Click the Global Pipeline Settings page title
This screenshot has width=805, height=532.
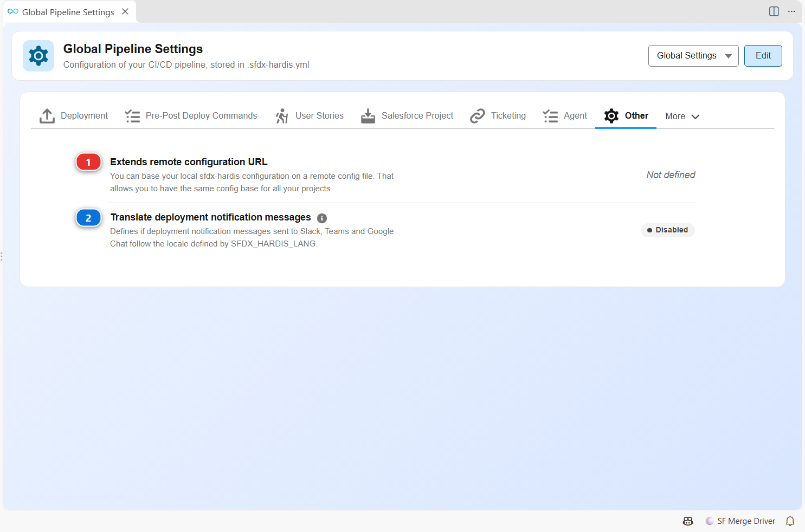tap(133, 49)
